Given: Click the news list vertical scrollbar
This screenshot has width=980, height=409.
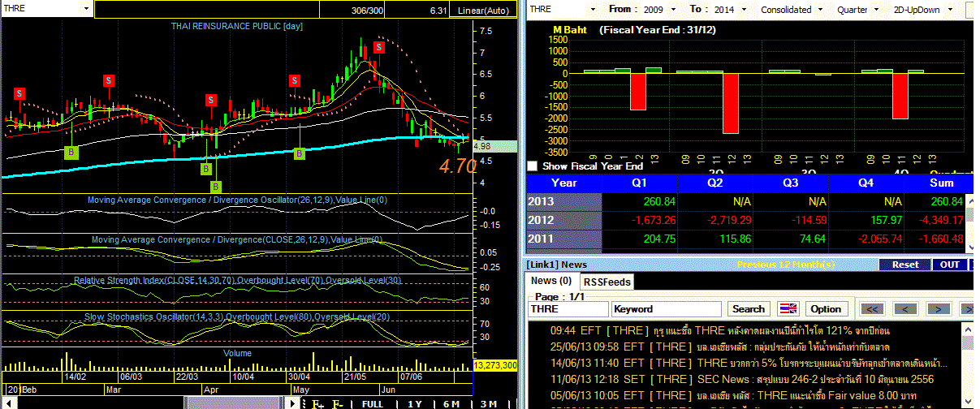Looking at the screenshot, I should point(967,365).
